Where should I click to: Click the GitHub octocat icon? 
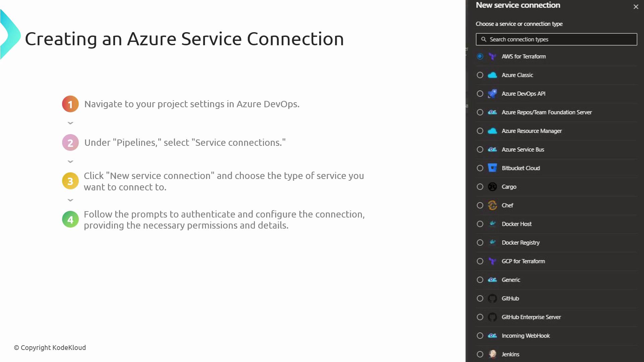click(x=492, y=298)
